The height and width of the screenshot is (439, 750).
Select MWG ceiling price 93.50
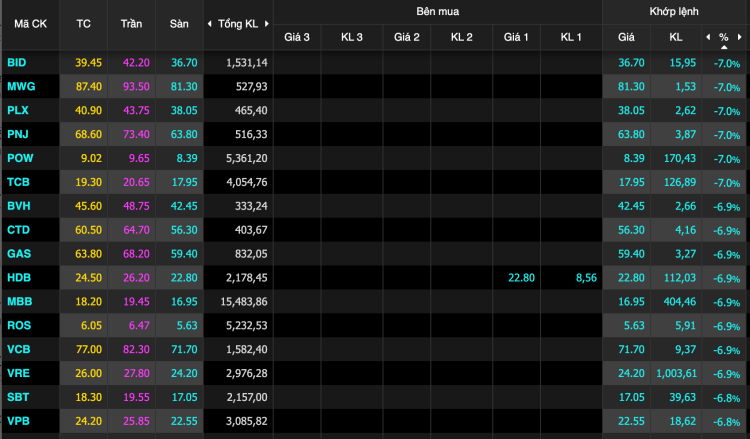(136, 87)
